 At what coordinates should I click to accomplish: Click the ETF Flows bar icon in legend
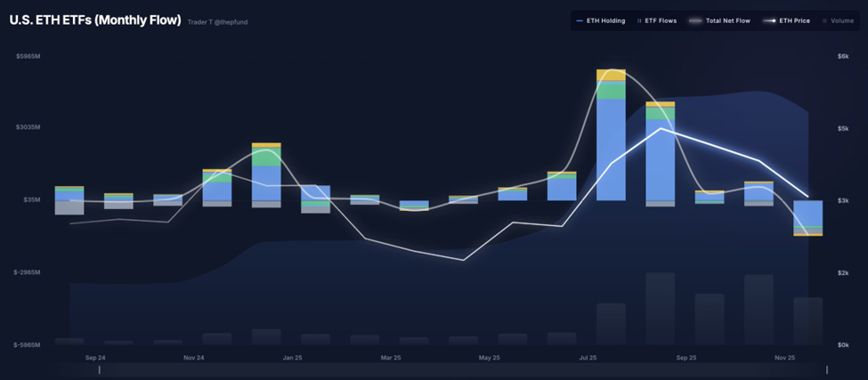pyautogui.click(x=639, y=21)
